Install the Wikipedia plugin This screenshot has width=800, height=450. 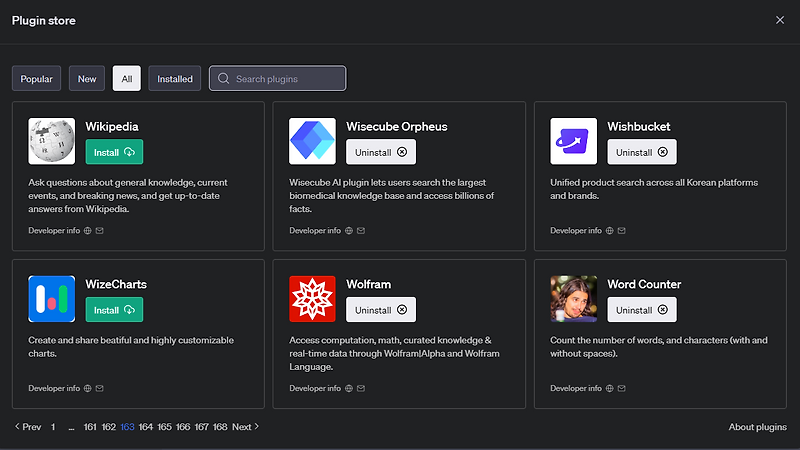click(x=114, y=152)
